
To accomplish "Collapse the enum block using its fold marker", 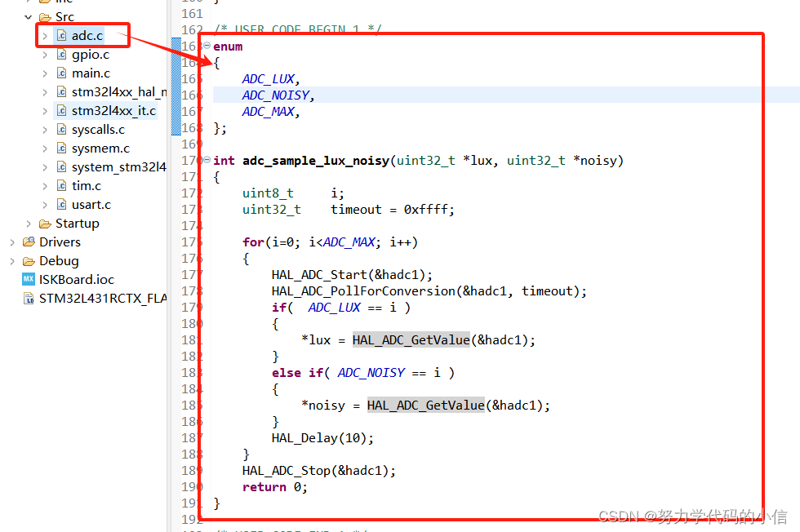I will pos(205,47).
